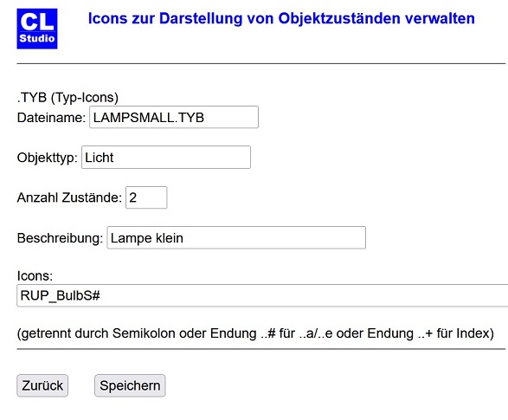Click the 'Beschreibung:' label
The height and width of the screenshot is (420, 508).
(60, 238)
